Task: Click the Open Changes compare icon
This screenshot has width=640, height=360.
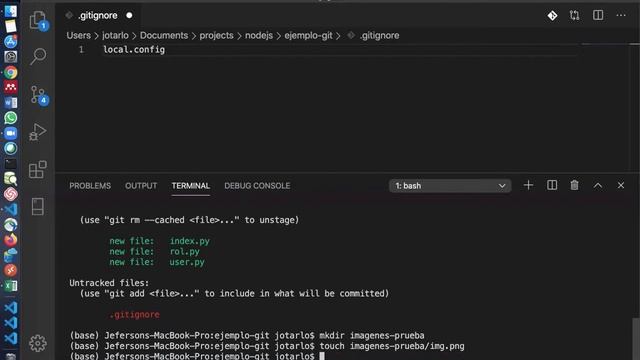Action: click(575, 16)
